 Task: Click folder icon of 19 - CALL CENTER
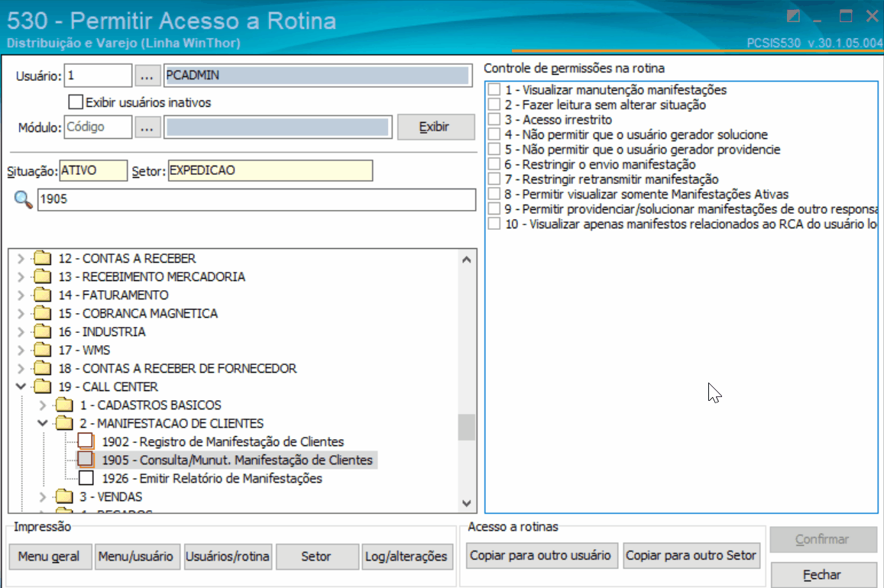click(x=42, y=387)
